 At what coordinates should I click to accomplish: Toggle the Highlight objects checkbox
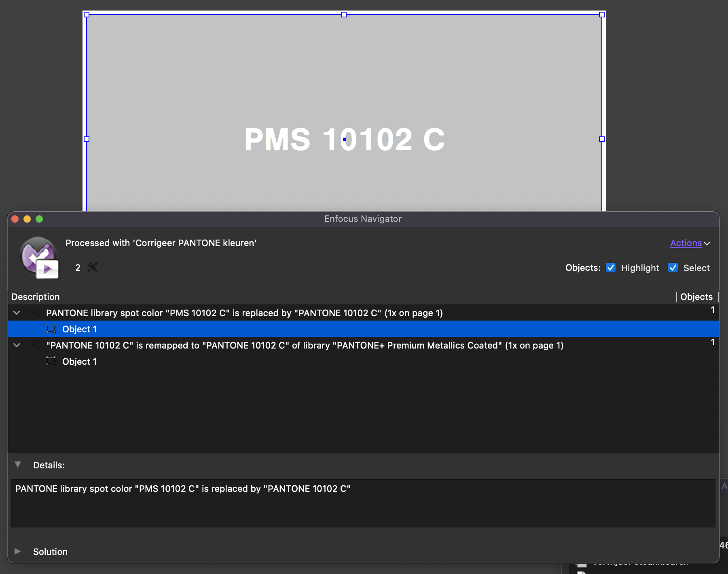tap(611, 268)
